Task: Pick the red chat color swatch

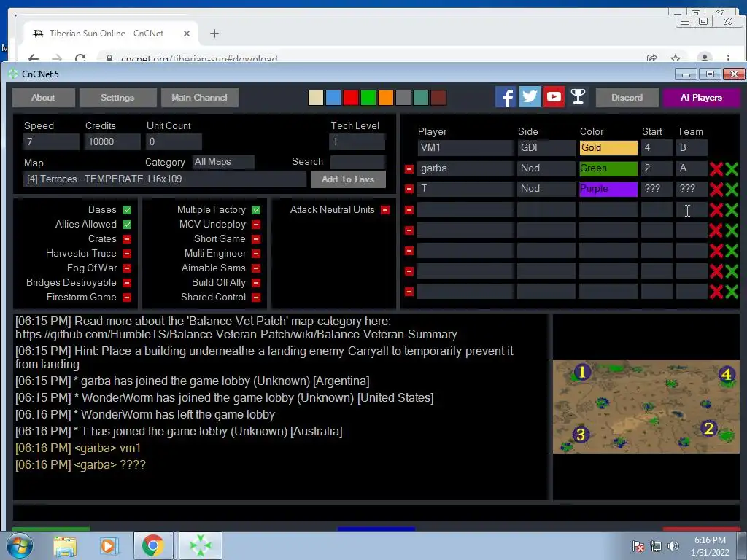Action: [x=351, y=98]
